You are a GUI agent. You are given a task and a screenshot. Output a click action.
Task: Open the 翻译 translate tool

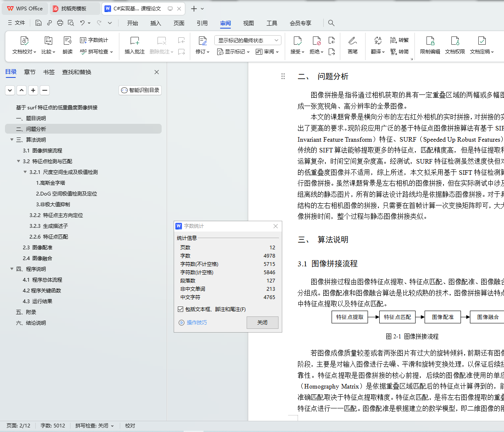coord(378,45)
